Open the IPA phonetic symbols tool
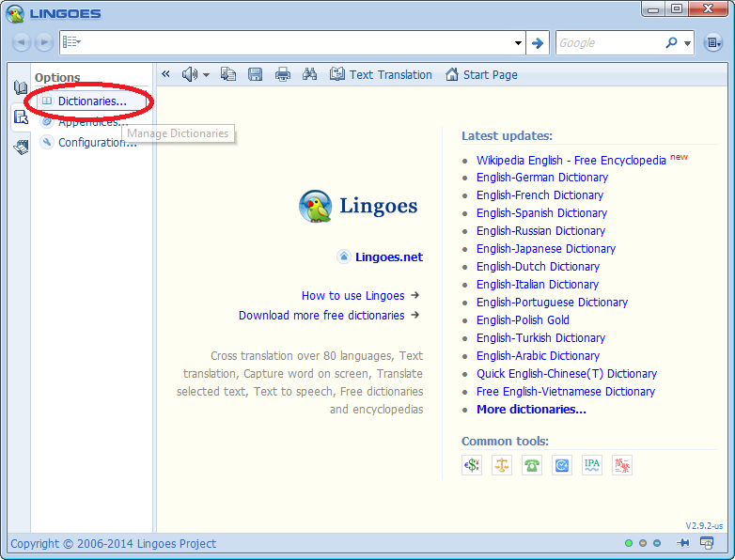 (591, 465)
